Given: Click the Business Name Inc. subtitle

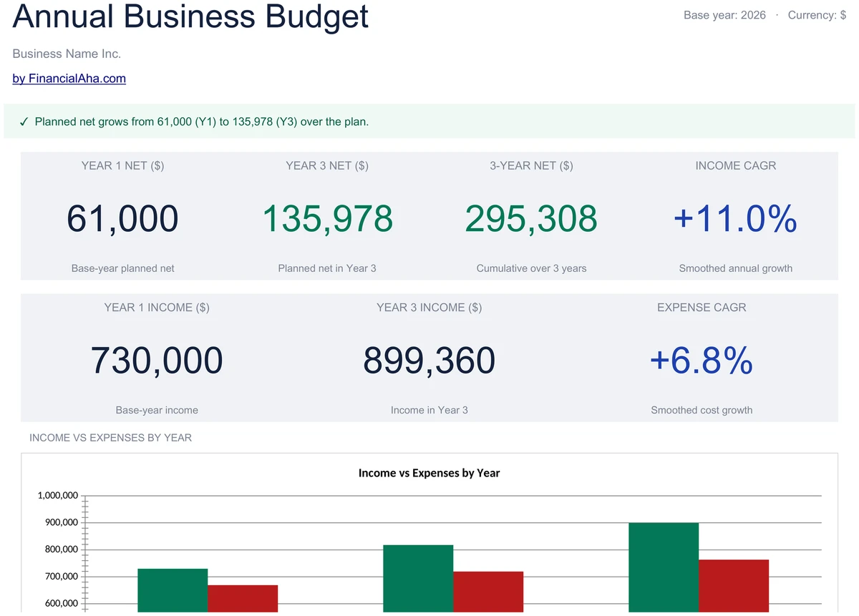Looking at the screenshot, I should [67, 54].
